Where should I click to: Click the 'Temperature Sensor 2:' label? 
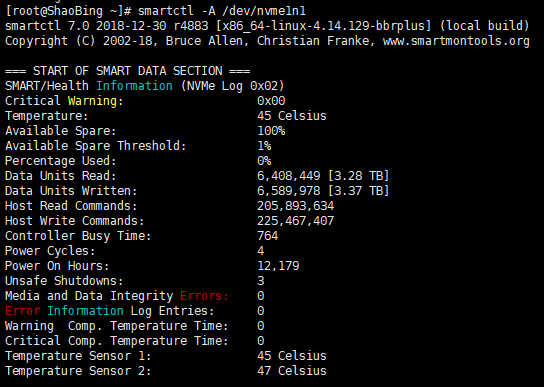click(x=78, y=371)
